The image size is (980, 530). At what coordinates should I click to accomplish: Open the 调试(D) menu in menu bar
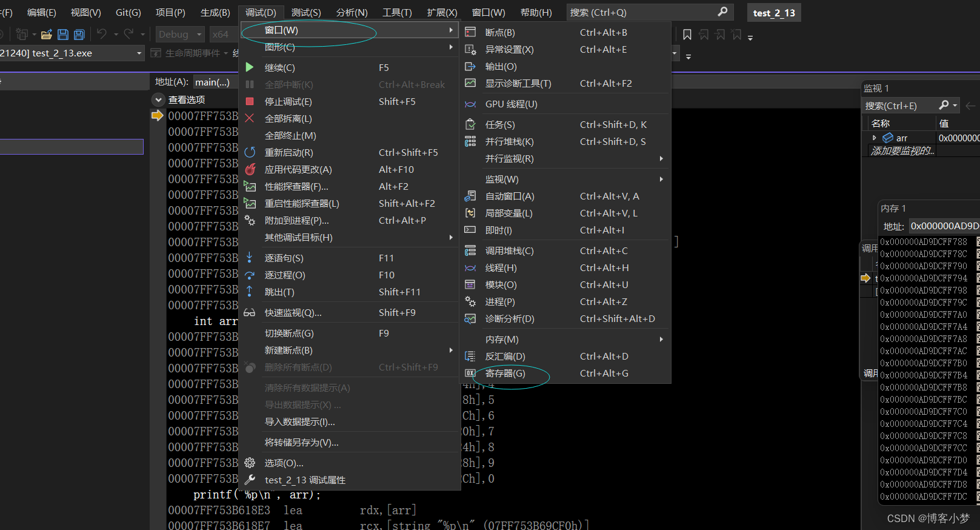261,12
